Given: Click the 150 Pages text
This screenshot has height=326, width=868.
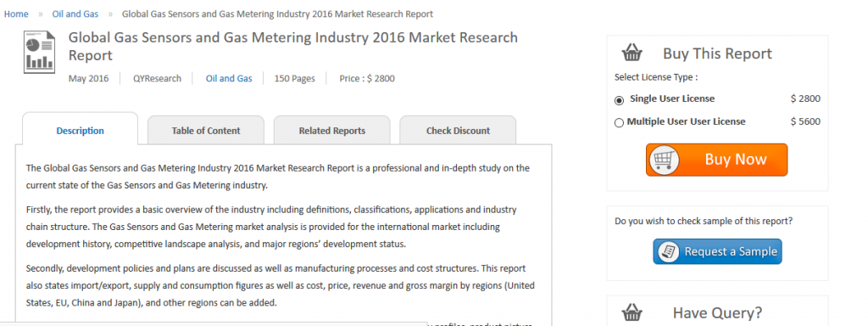Looking at the screenshot, I should [294, 78].
